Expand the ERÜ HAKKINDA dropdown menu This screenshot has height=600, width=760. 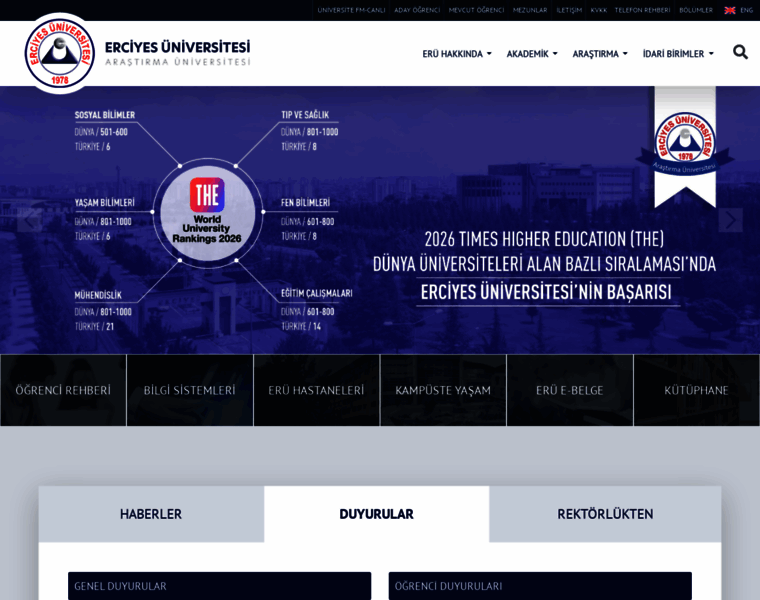click(x=457, y=54)
